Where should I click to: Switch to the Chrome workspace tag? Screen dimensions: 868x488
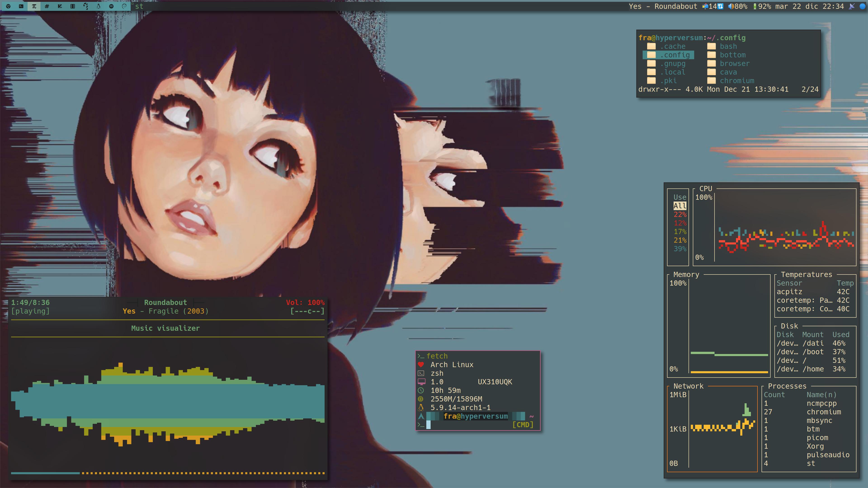(8, 6)
